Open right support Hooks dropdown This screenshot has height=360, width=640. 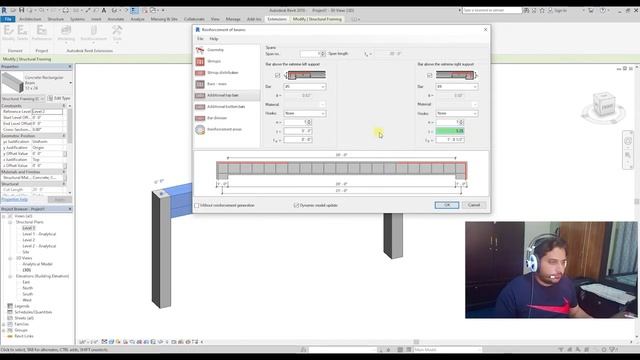(x=457, y=113)
